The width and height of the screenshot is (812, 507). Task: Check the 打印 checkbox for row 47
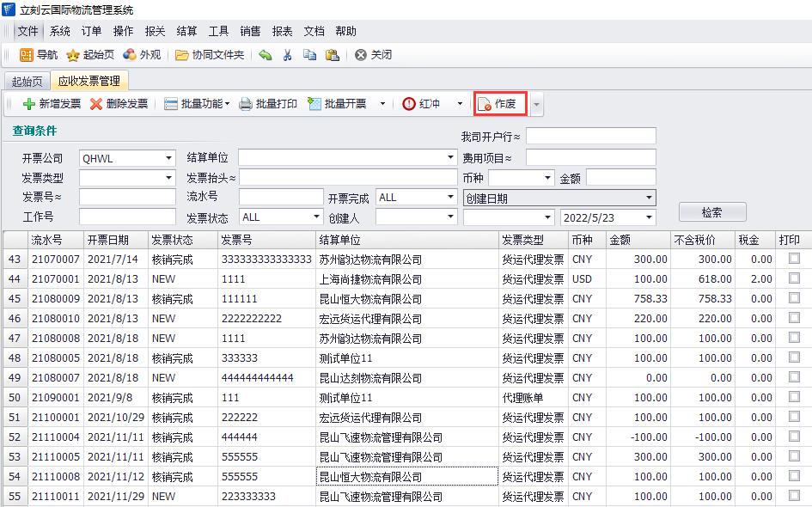(794, 338)
